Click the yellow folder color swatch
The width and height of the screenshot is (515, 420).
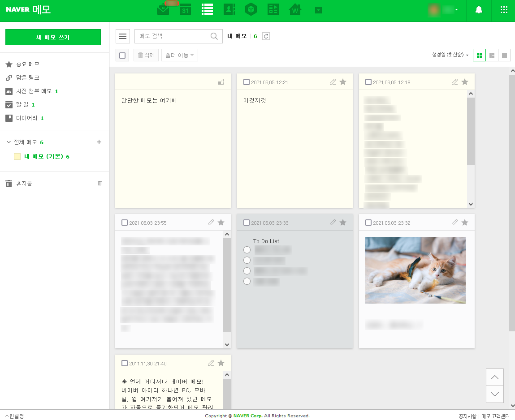(x=17, y=157)
